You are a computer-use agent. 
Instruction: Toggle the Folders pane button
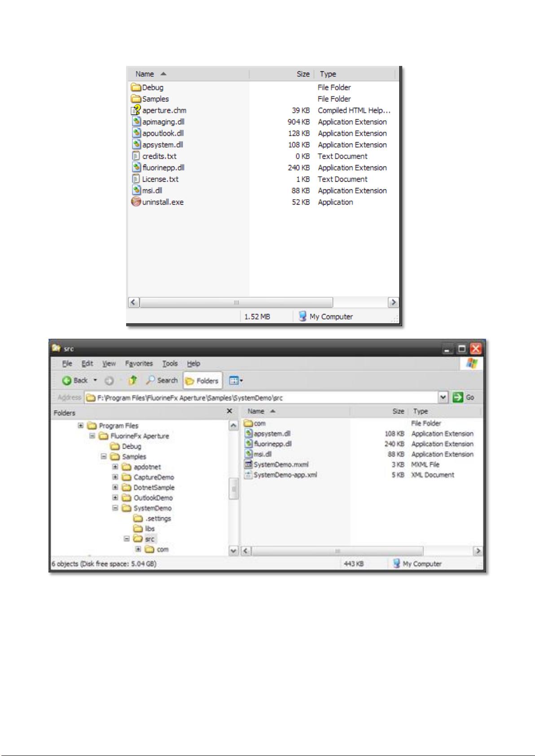[202, 380]
